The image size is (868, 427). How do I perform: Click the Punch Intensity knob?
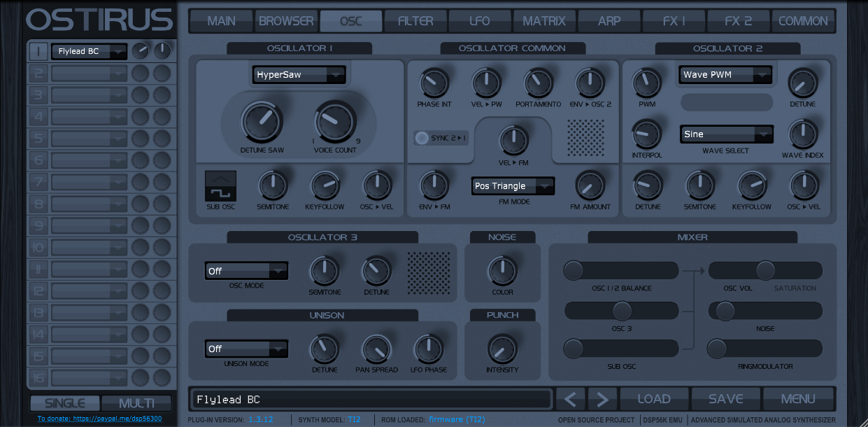(502, 349)
